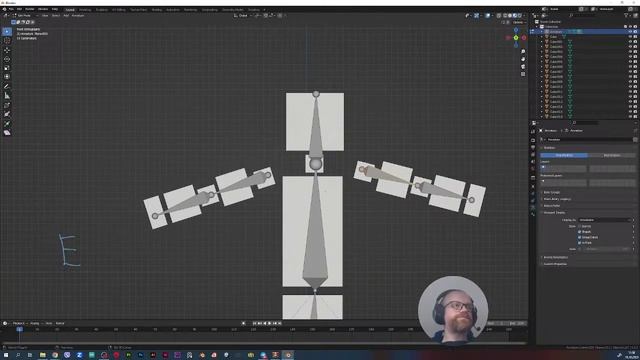Toggle the In Front checkbox
640x360 pixels.
point(579,242)
